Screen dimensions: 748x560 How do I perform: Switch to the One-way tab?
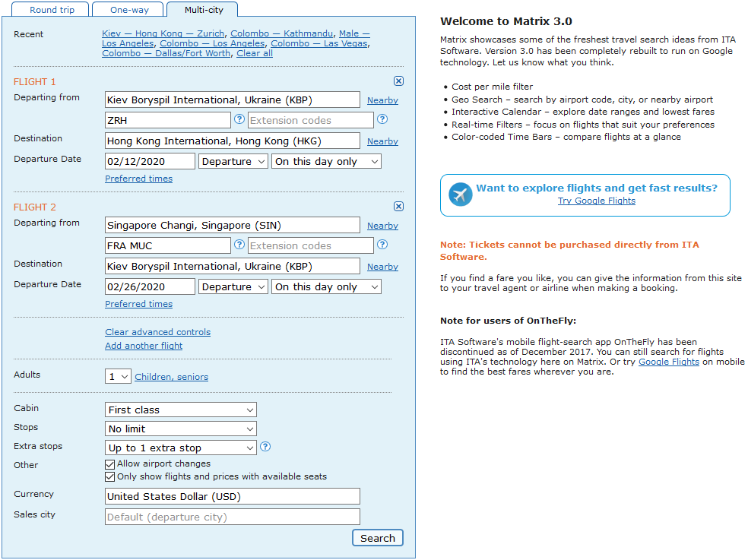point(128,10)
